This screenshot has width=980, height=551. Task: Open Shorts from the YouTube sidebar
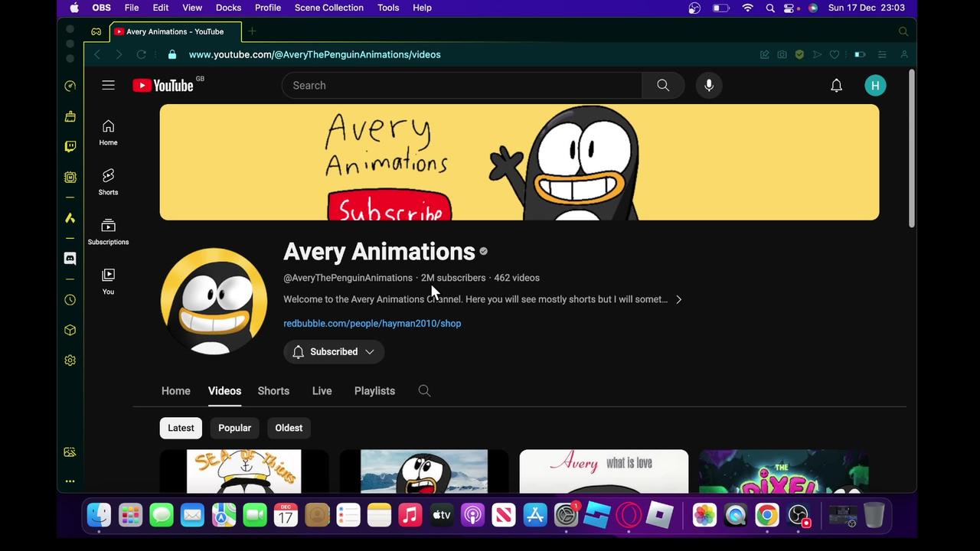coord(108,181)
